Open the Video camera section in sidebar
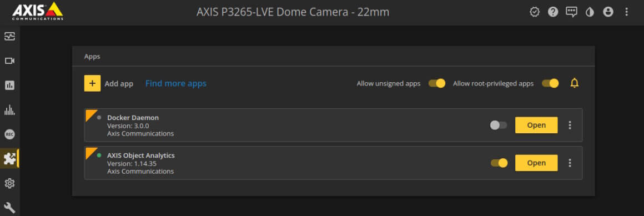 (x=9, y=61)
